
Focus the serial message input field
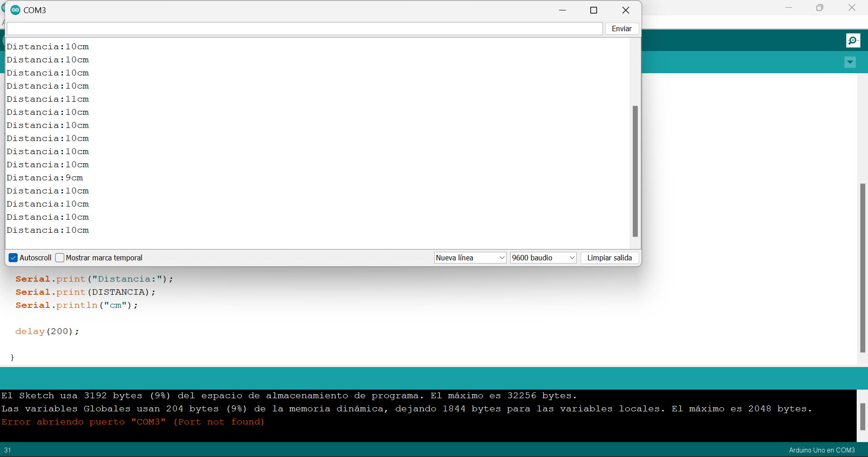pos(304,28)
